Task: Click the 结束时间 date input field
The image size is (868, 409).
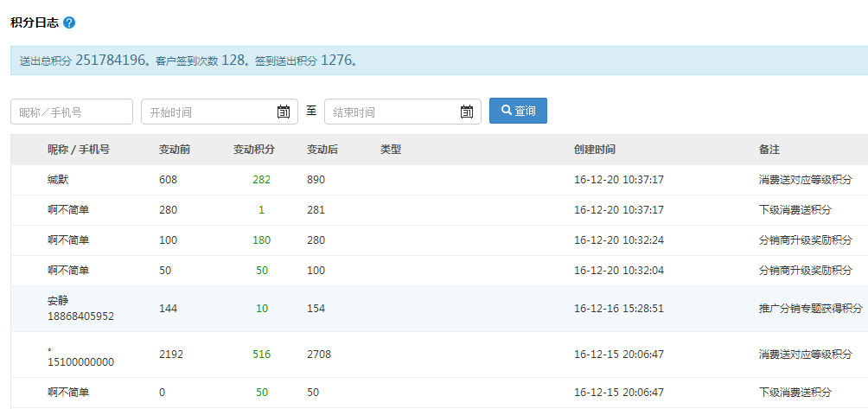Action: pyautogui.click(x=389, y=112)
